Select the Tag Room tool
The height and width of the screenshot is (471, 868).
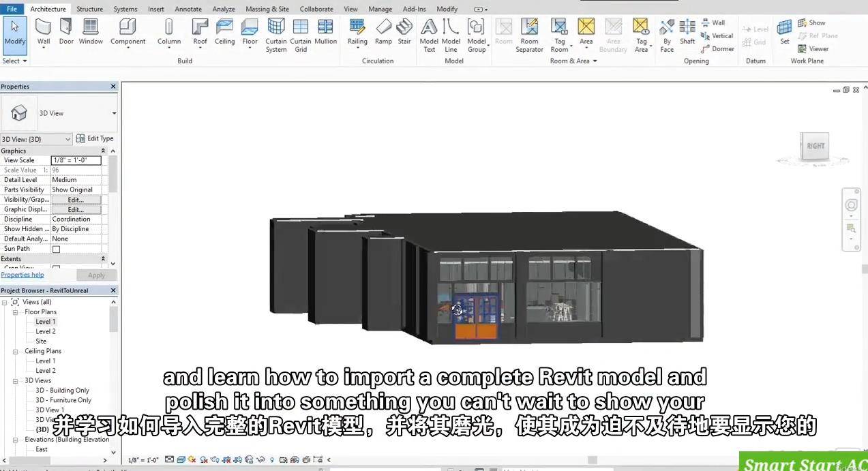pyautogui.click(x=559, y=35)
